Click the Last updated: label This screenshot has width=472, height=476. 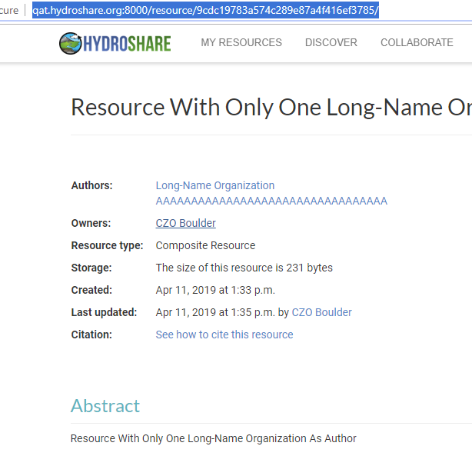pos(104,312)
